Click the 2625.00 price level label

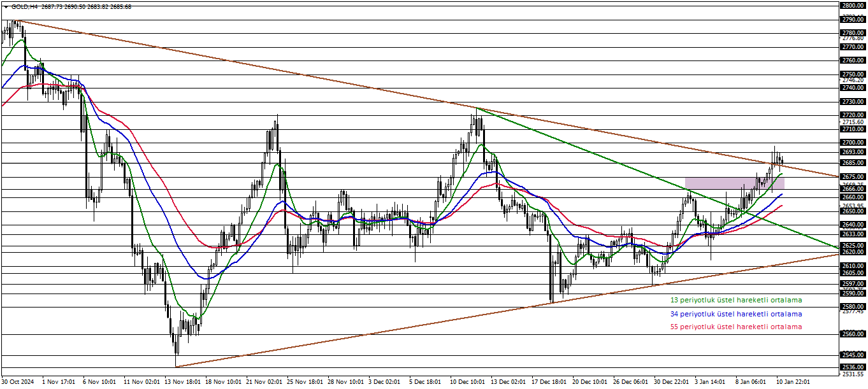point(852,245)
